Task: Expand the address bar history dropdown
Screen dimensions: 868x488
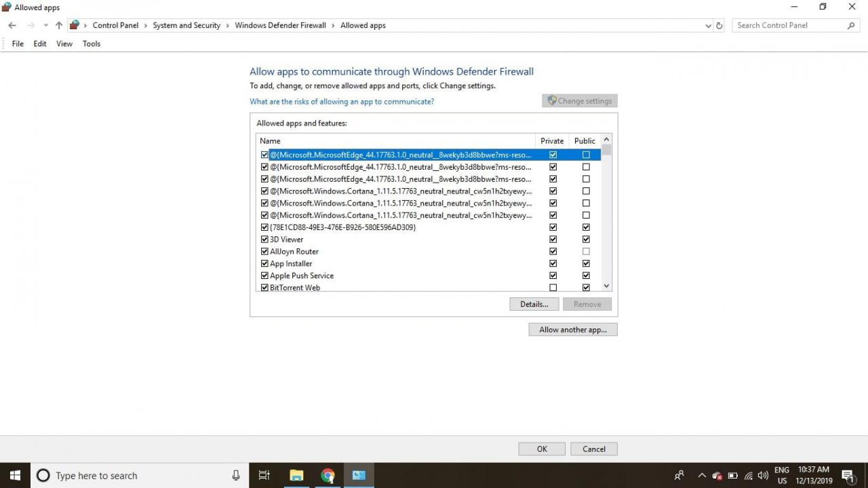Action: click(x=709, y=26)
